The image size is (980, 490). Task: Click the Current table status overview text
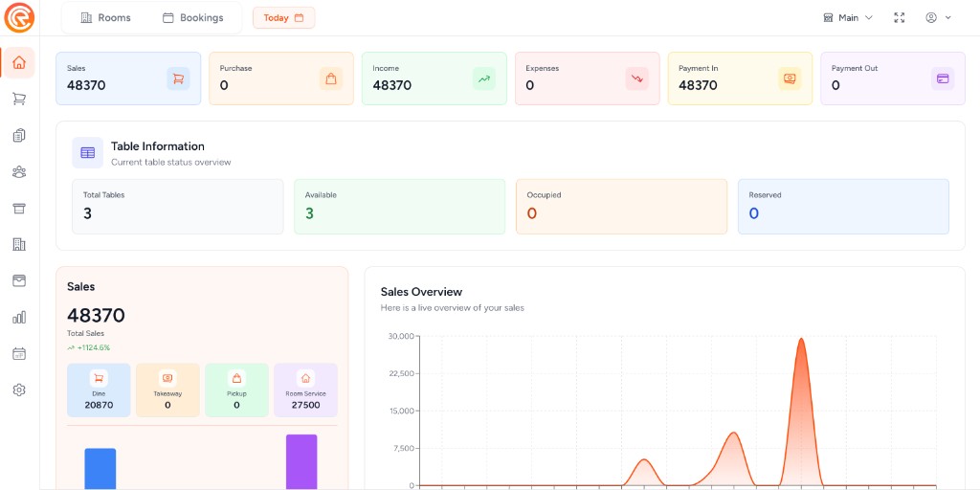(x=171, y=163)
